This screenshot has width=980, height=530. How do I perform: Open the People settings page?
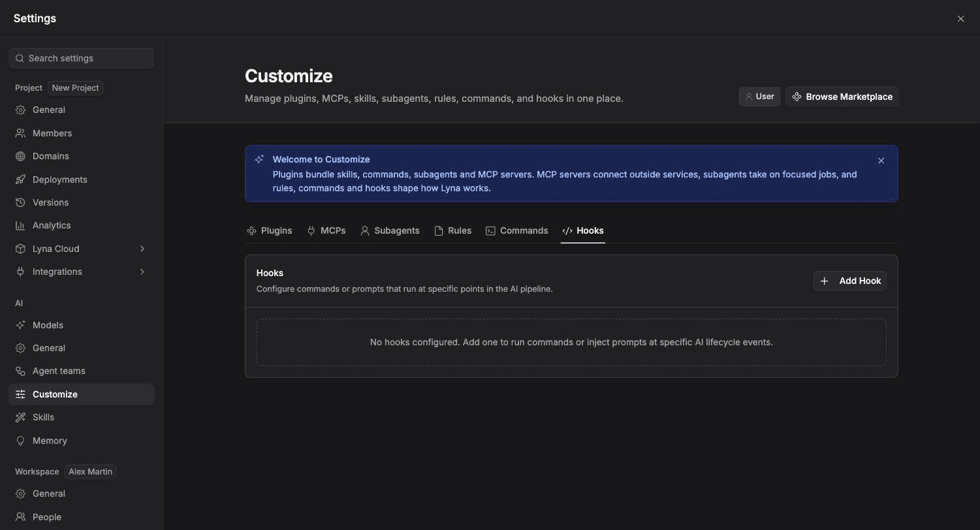pos(82,517)
